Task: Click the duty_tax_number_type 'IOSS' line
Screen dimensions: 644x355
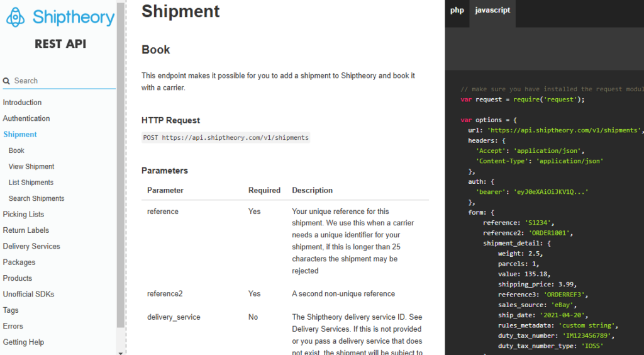Action: coord(550,346)
